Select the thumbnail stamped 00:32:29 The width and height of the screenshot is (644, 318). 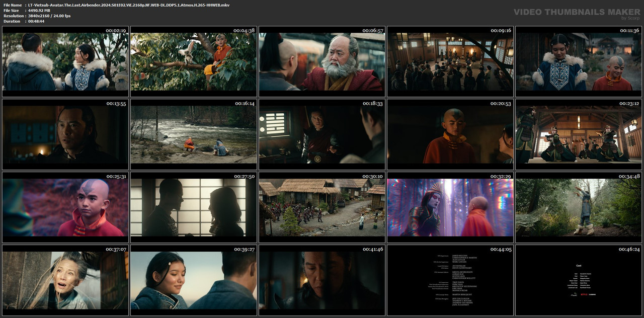pos(450,207)
